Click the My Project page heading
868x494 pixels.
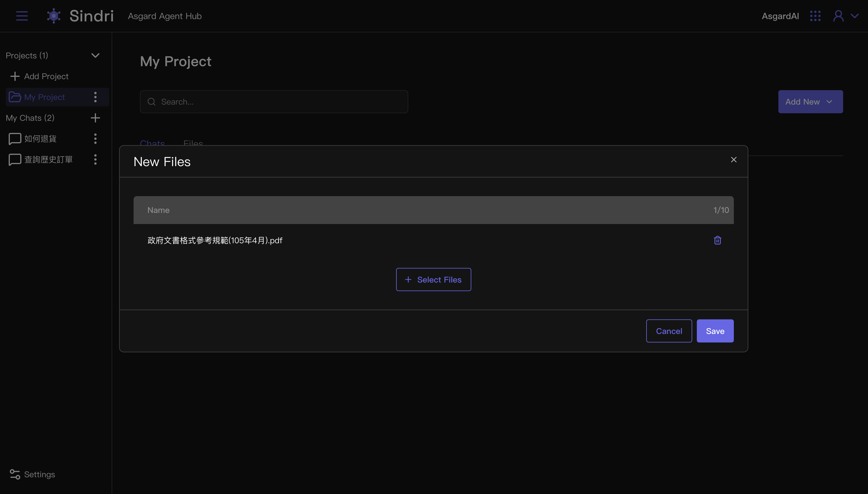pos(176,62)
